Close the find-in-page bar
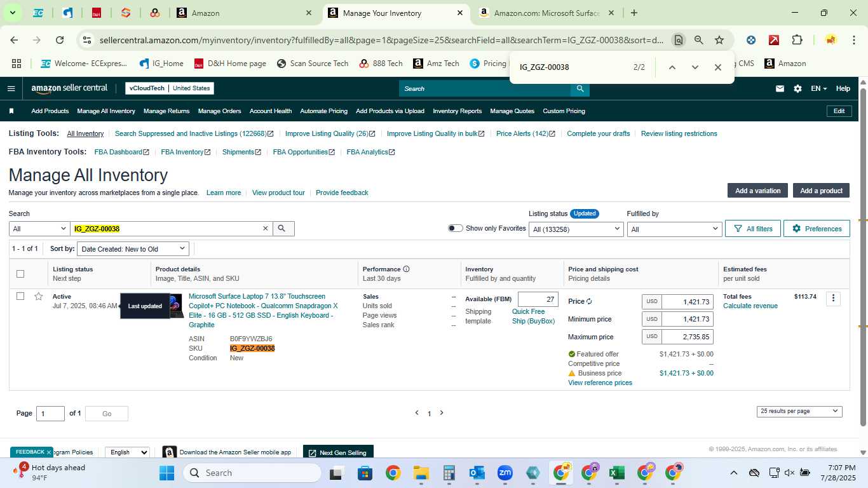 pos(717,67)
